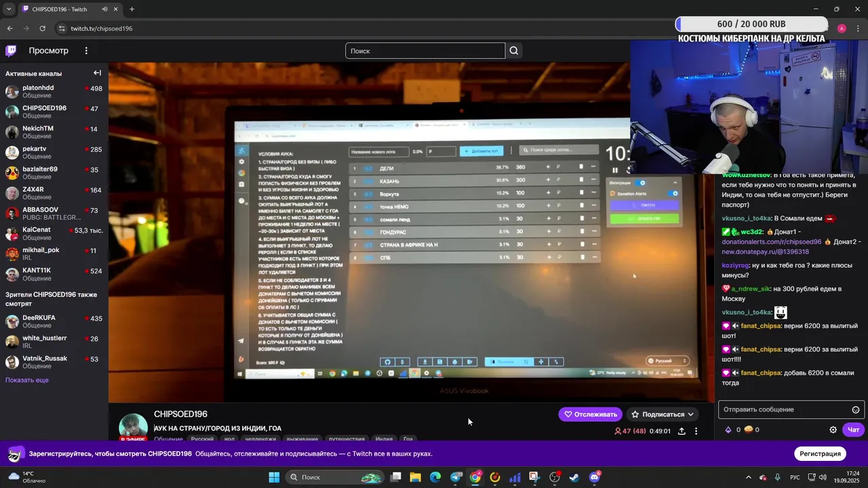Click the microphone tray icon

pos(777,477)
